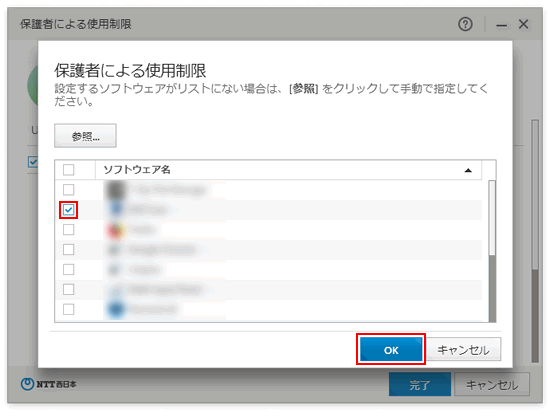Image resolution: width=550 pixels, height=417 pixels.
Task: Minimize the parental controls window
Action: (x=502, y=25)
